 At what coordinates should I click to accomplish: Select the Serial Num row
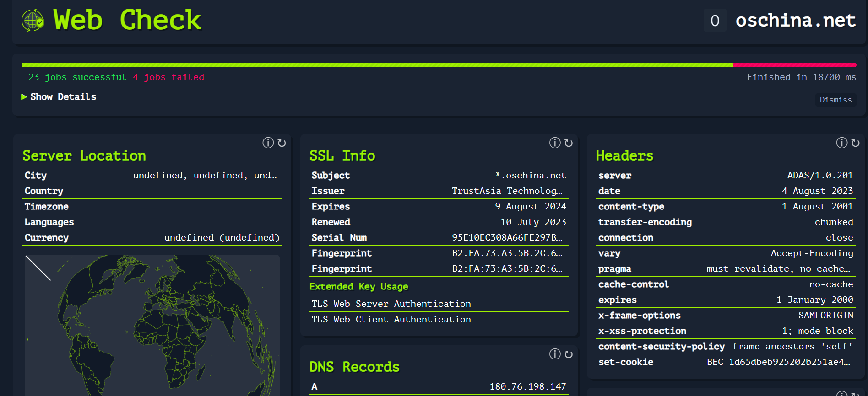(439, 238)
